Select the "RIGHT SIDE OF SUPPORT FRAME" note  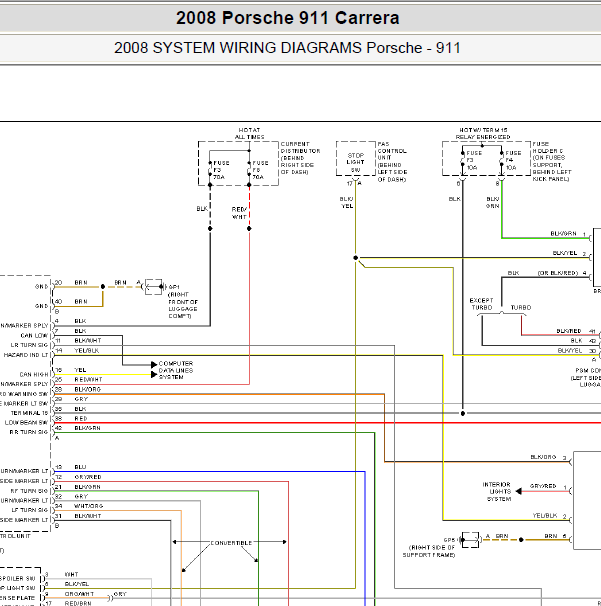tap(432, 551)
